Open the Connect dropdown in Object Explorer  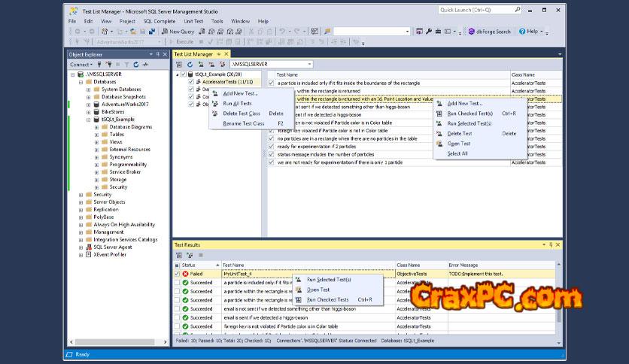pos(81,65)
